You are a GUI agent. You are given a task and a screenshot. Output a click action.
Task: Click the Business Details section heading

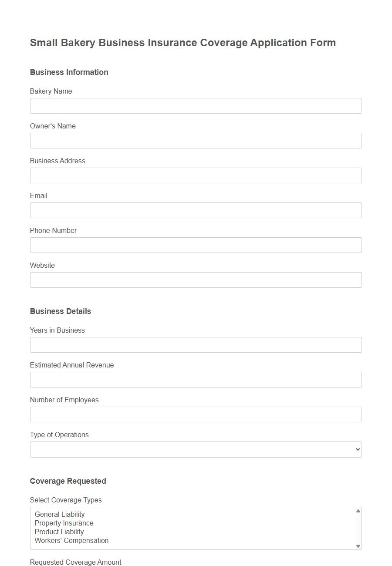point(60,311)
